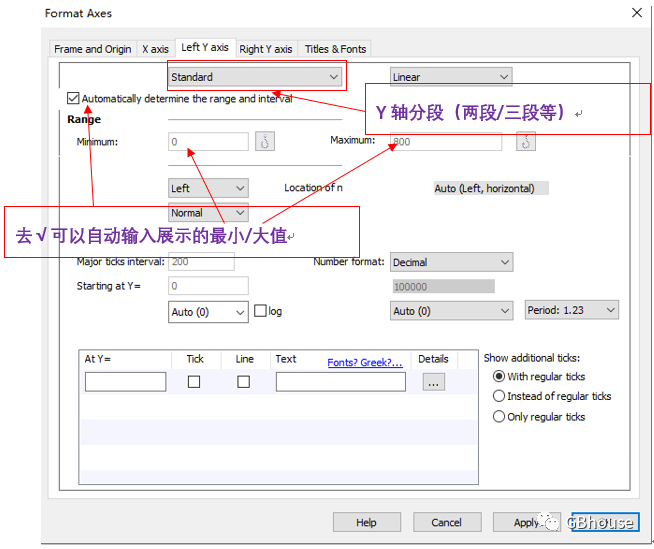Expand the Period: 1.23 dropdown
The width and height of the screenshot is (654, 549).
coord(571,311)
